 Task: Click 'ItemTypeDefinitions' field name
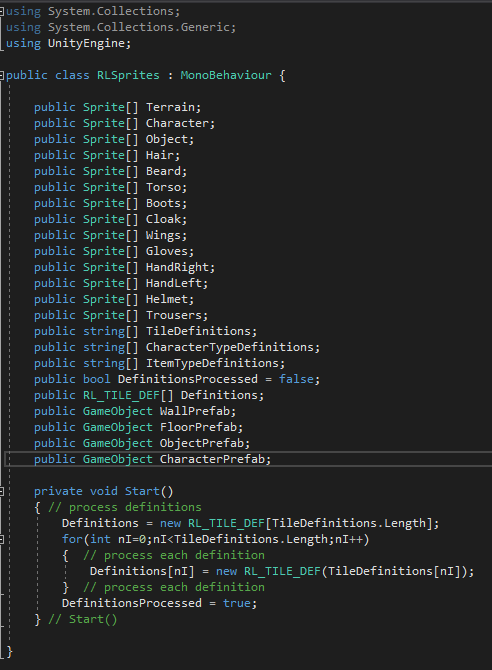[x=212, y=363]
